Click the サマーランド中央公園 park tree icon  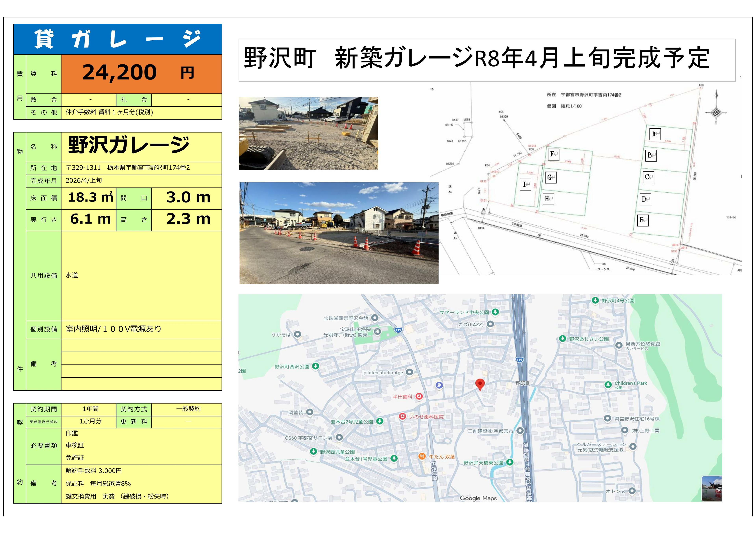(496, 312)
